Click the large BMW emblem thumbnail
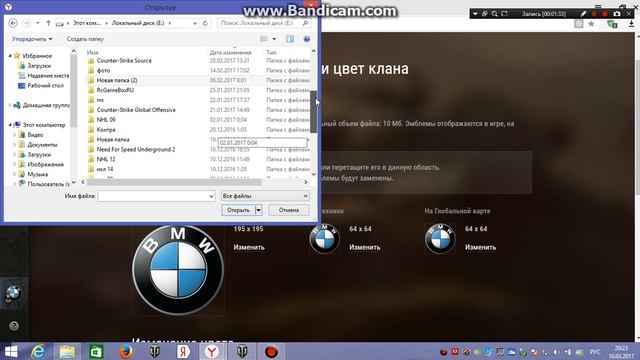The width and height of the screenshot is (640, 360). [178, 270]
